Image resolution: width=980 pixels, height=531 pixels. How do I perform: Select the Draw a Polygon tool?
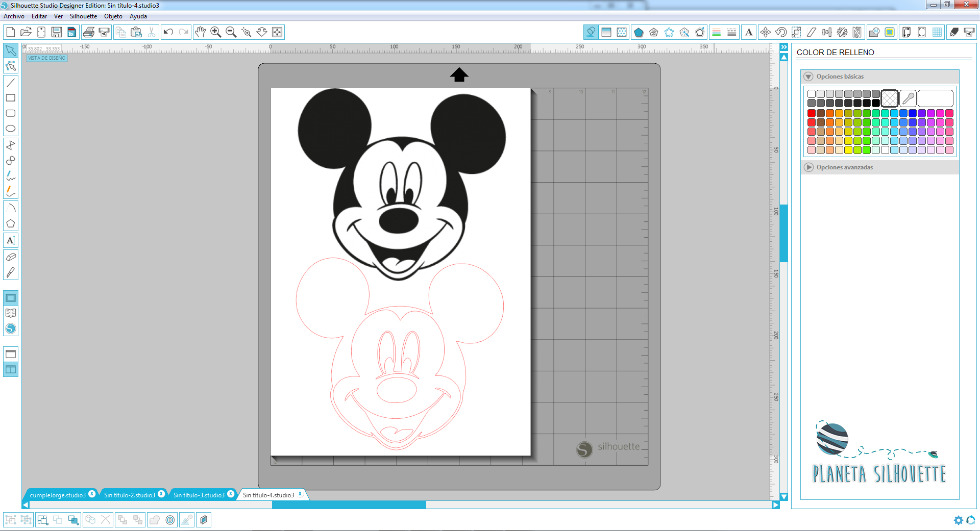11,145
